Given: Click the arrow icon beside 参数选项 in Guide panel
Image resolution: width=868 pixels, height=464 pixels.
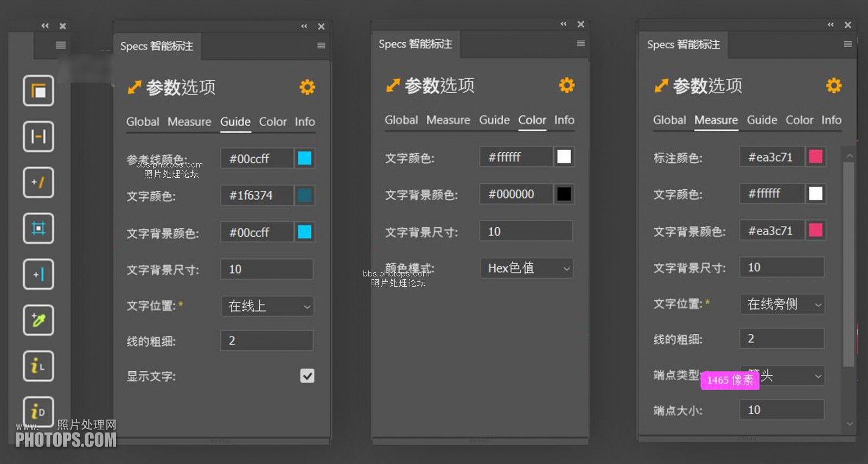Looking at the screenshot, I should point(134,87).
